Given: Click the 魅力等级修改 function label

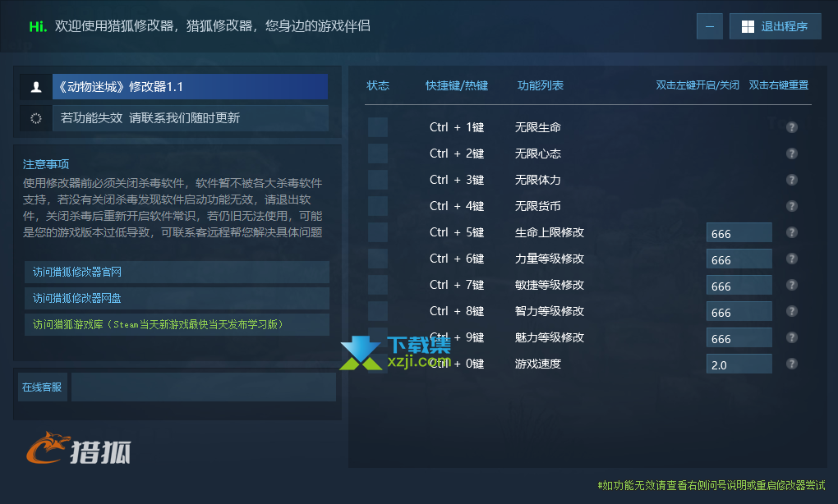Looking at the screenshot, I should (x=550, y=337).
